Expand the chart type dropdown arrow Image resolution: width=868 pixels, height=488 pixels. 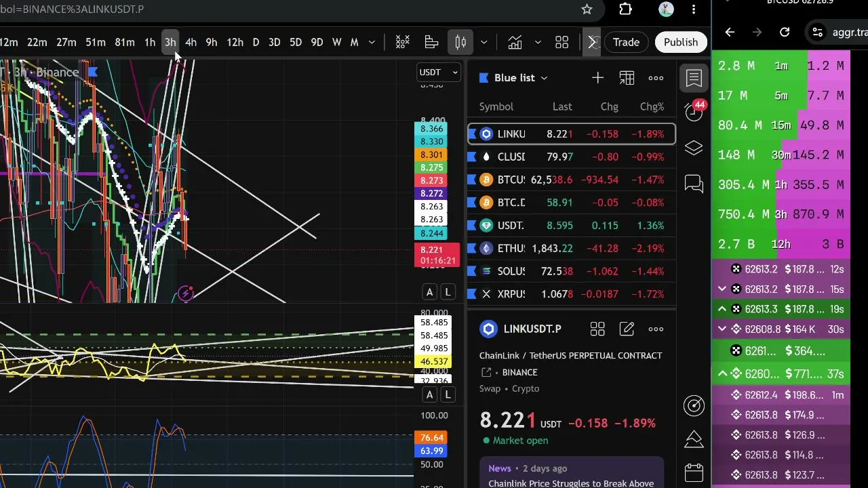pyautogui.click(x=484, y=43)
